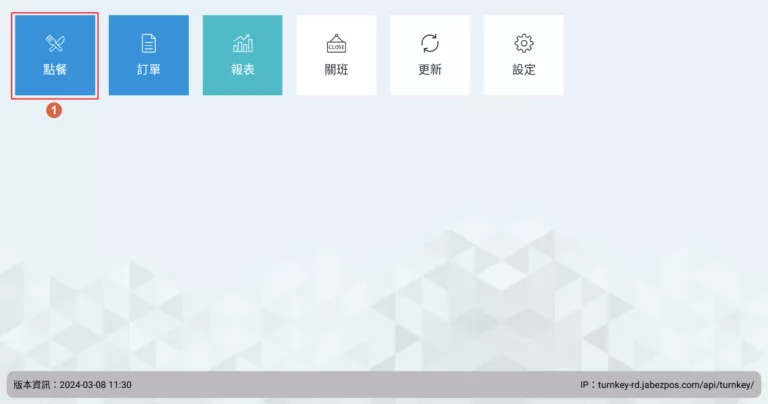Viewport: 768px width, 404px height.
Task: Click the IP label in the status bar
Action: pyautogui.click(x=585, y=385)
